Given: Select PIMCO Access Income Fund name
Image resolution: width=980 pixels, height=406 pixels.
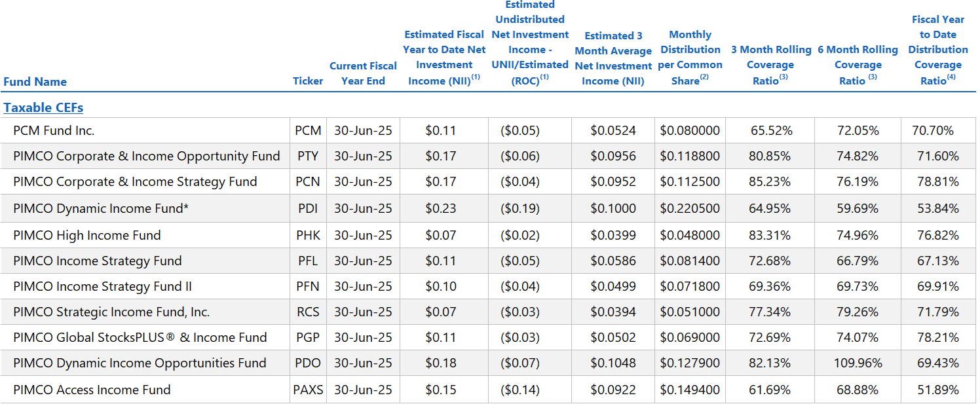Looking at the screenshot, I should (92, 390).
